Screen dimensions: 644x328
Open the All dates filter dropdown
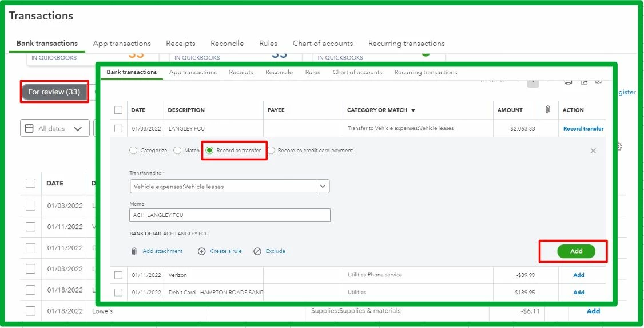55,128
